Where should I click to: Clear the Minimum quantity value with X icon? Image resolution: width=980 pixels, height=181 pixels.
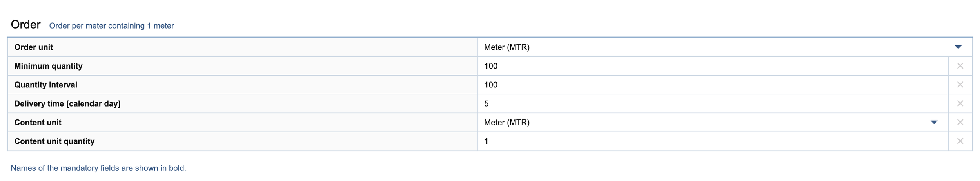pos(960,66)
